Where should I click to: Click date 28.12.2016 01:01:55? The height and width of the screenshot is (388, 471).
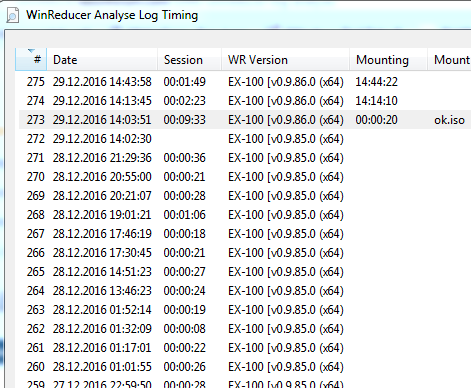point(102,367)
